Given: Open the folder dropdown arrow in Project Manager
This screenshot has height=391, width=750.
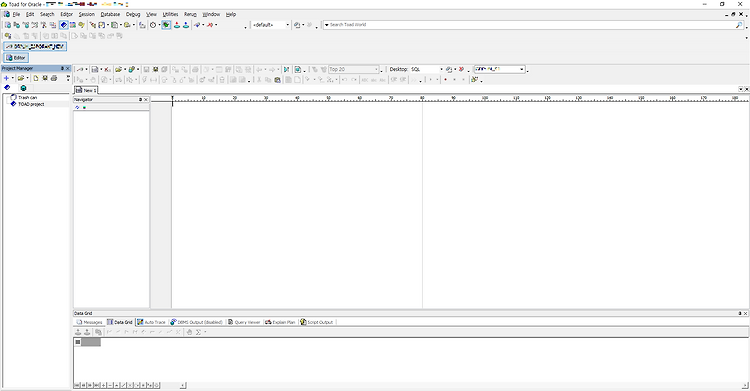Looking at the screenshot, I should 27,78.
